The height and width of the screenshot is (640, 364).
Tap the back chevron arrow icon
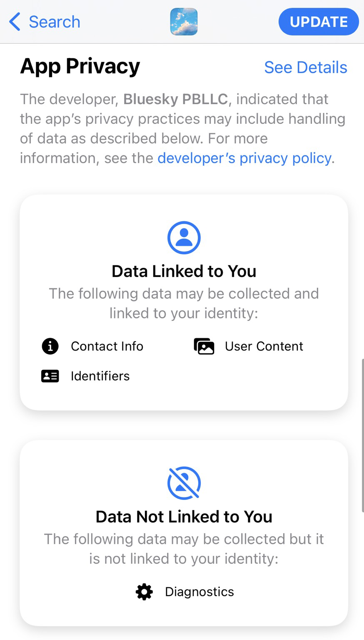[15, 22]
